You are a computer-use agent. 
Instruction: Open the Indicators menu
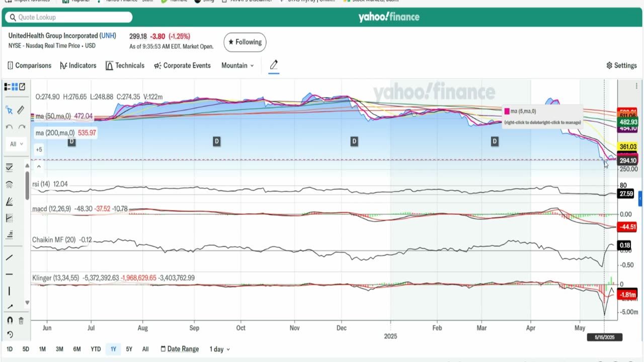pyautogui.click(x=78, y=65)
